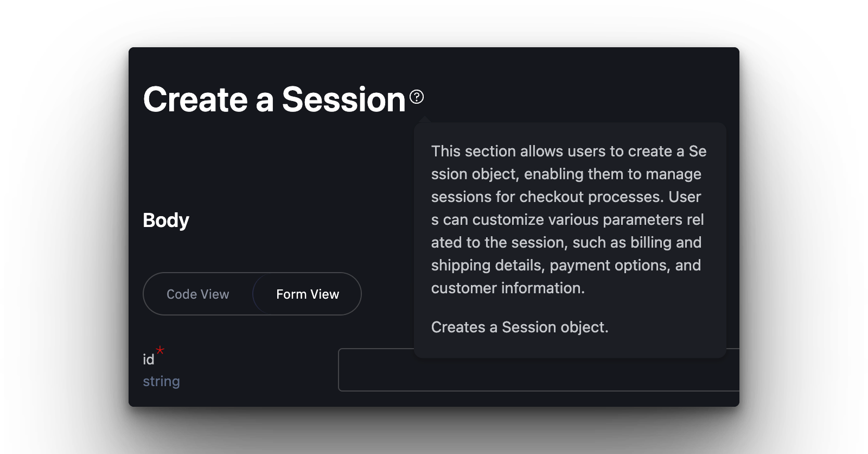Click the "string" type label
This screenshot has width=868, height=454.
(161, 381)
